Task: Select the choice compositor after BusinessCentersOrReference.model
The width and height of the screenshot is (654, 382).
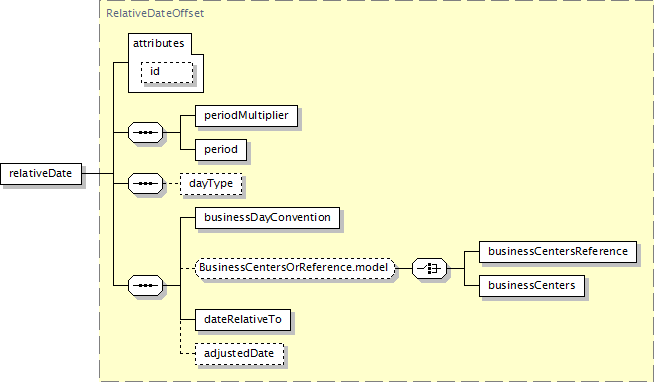Action: (429, 269)
